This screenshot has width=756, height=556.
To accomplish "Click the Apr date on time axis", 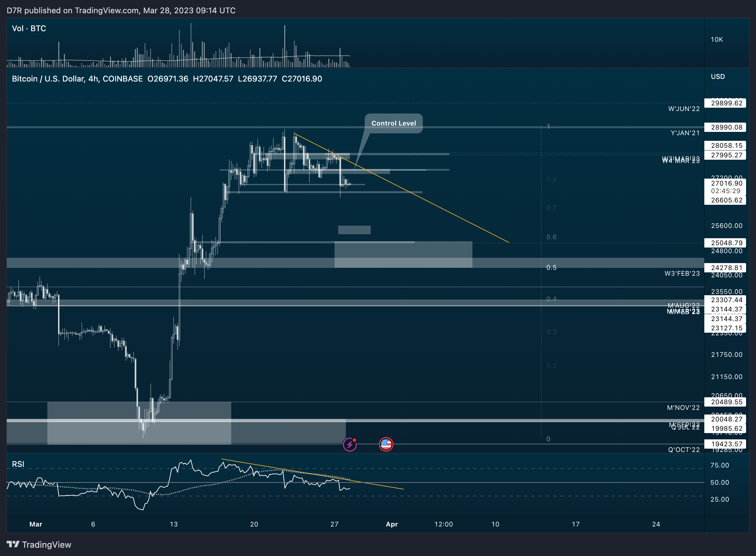I will point(392,525).
